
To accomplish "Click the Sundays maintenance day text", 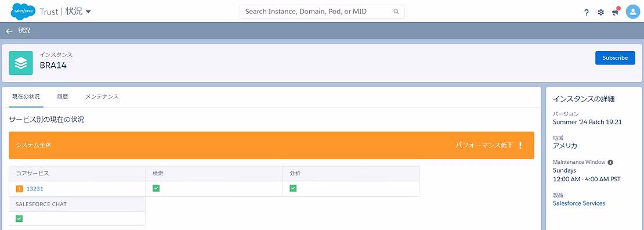I will 565,170.
